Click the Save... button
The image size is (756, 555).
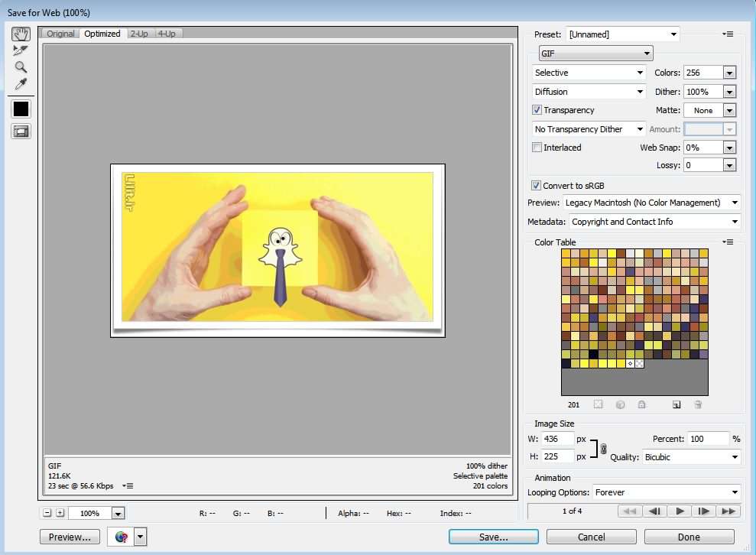click(x=493, y=537)
